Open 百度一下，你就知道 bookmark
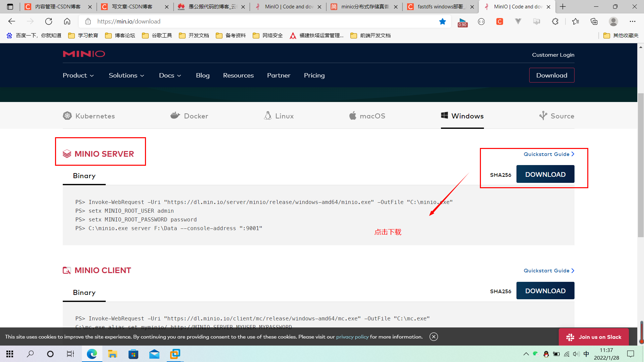Screen dimensions: 644x362 pyautogui.click(x=34, y=36)
